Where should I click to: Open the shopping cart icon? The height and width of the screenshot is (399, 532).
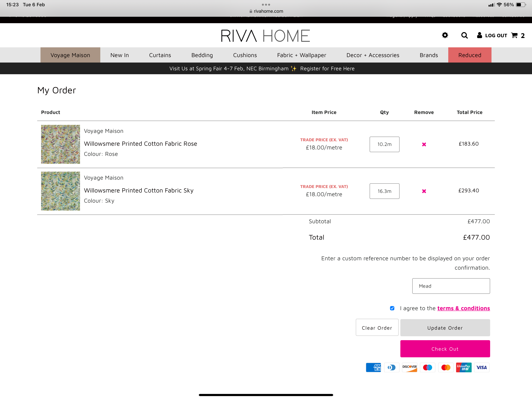[x=514, y=35]
